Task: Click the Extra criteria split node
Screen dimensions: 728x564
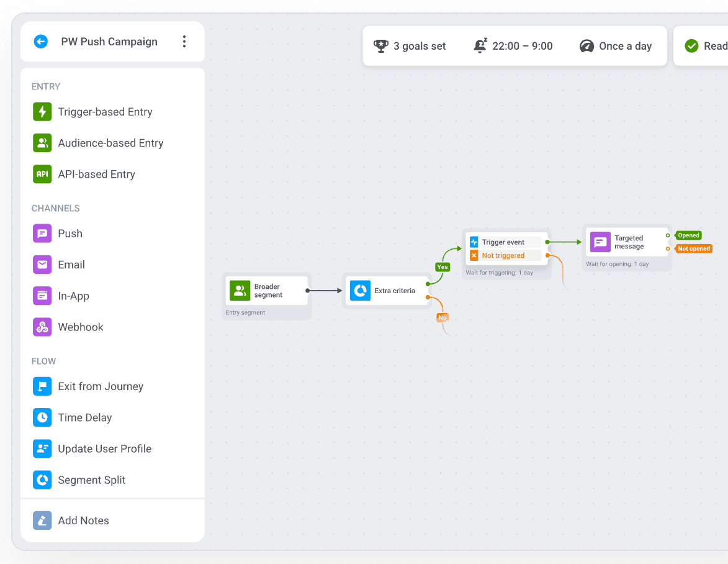Action: 386,291
